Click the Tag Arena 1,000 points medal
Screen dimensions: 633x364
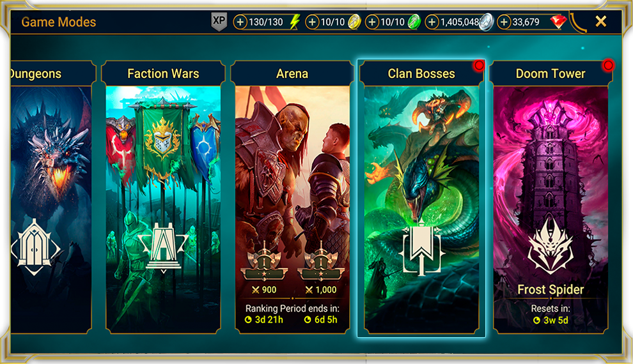(x=321, y=263)
